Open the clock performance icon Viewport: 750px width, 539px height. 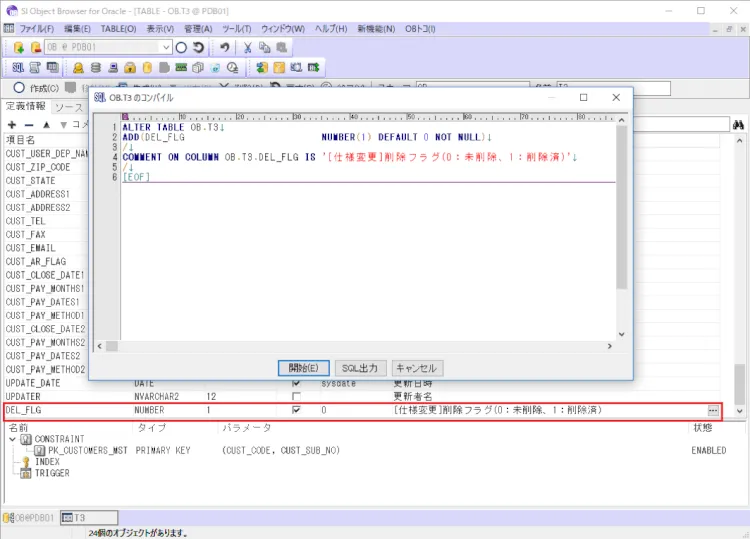(232, 67)
